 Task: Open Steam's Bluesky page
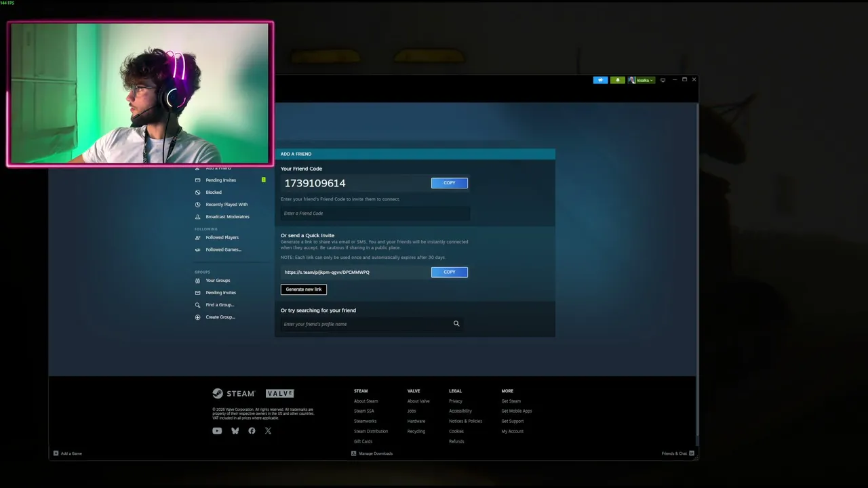[235, 431]
